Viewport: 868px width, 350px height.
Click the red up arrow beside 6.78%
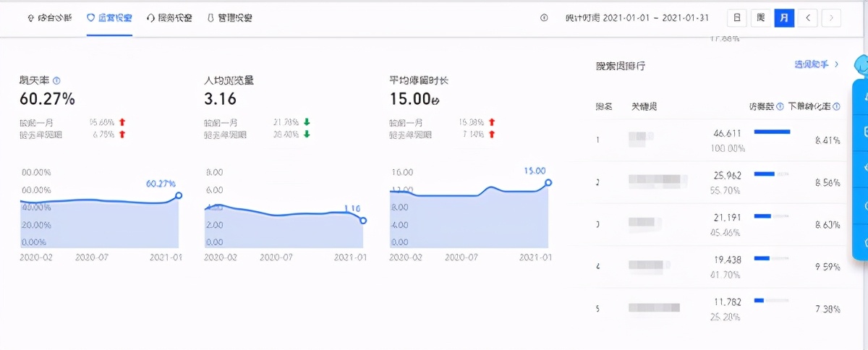point(122,135)
